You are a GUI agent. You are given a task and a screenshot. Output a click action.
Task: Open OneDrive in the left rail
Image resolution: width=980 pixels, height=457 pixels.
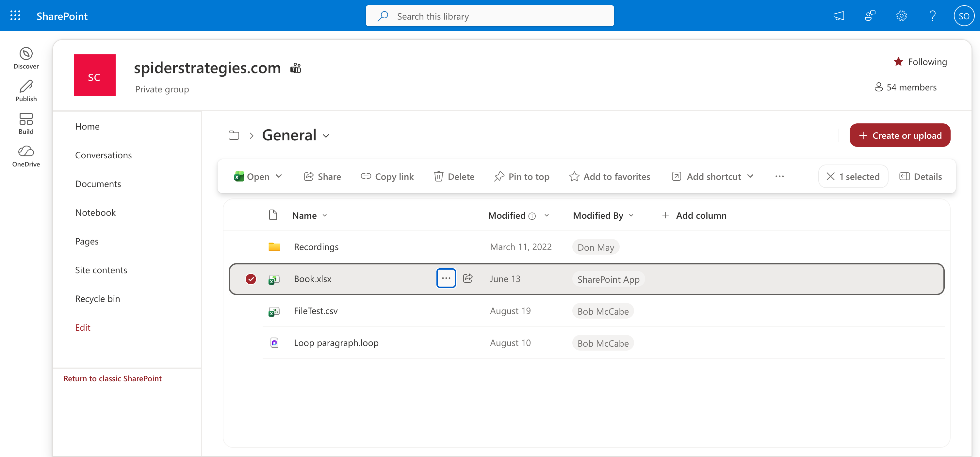tap(26, 156)
